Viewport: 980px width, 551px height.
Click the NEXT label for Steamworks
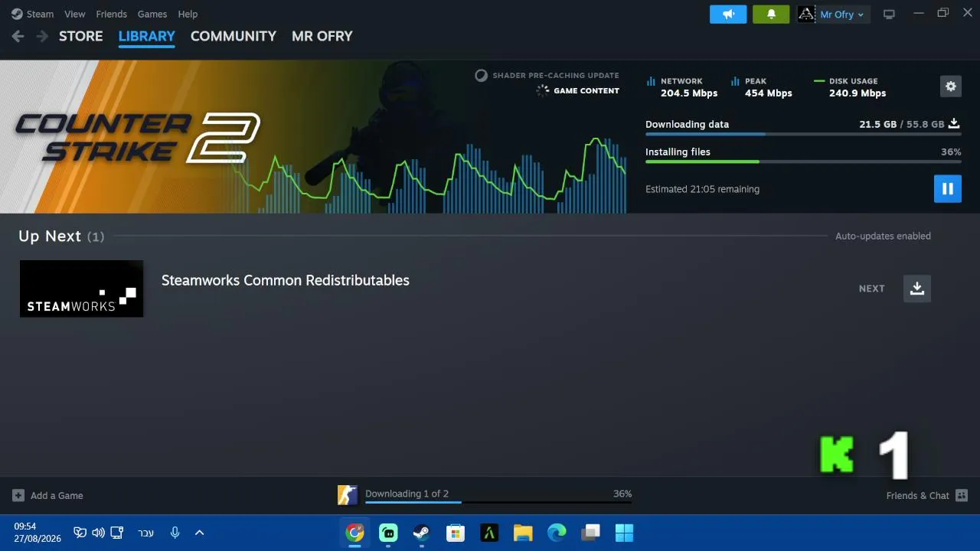(872, 289)
